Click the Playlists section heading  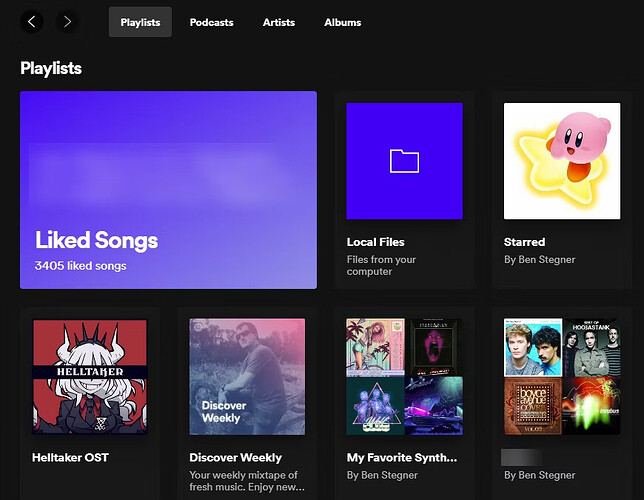click(x=51, y=68)
